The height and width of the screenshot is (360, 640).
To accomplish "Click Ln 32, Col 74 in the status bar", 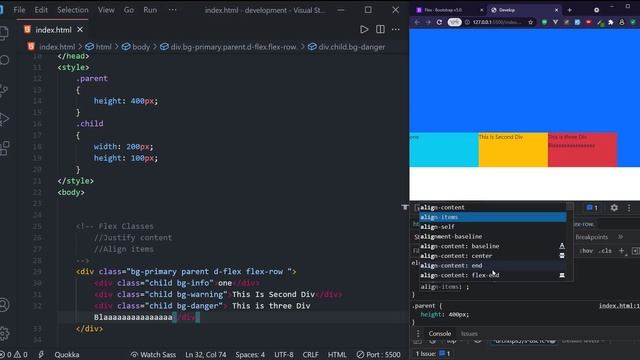I will tap(206, 355).
